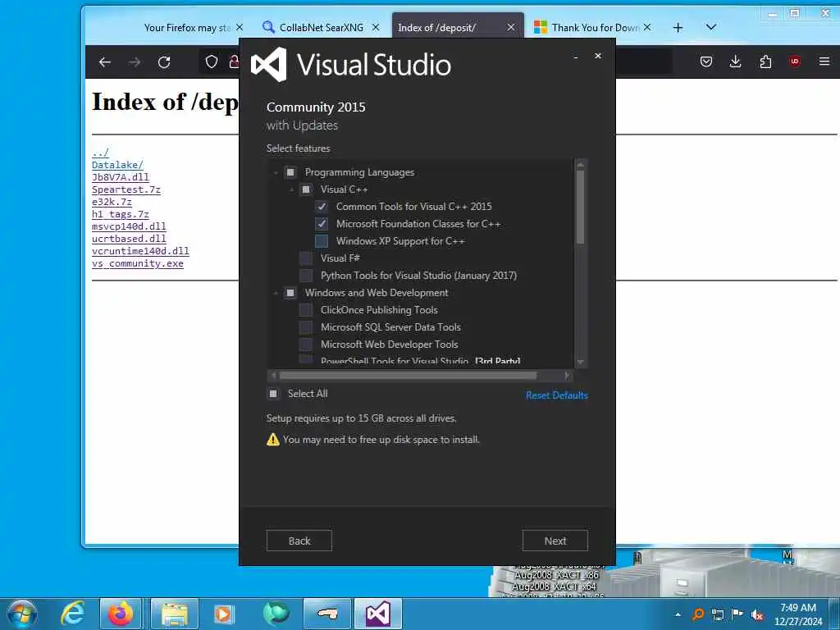Click the vertical scrollbar thumb in features
The height and width of the screenshot is (630, 840).
[x=580, y=208]
